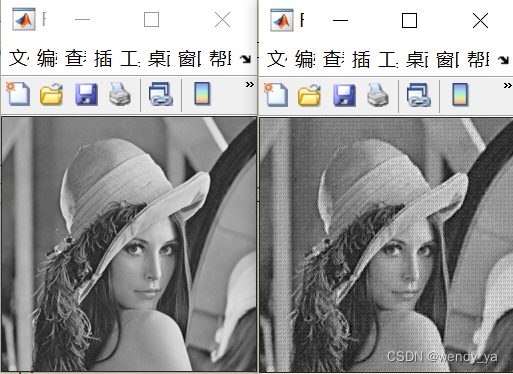The image size is (513, 374).
Task: Open 编辑 (Edit) menu in right window
Action: [x=305, y=59]
